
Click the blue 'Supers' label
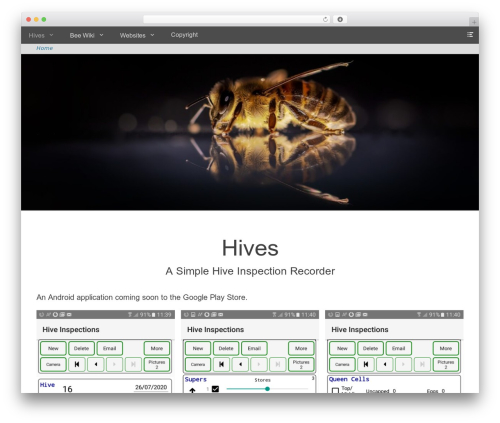[196, 379]
